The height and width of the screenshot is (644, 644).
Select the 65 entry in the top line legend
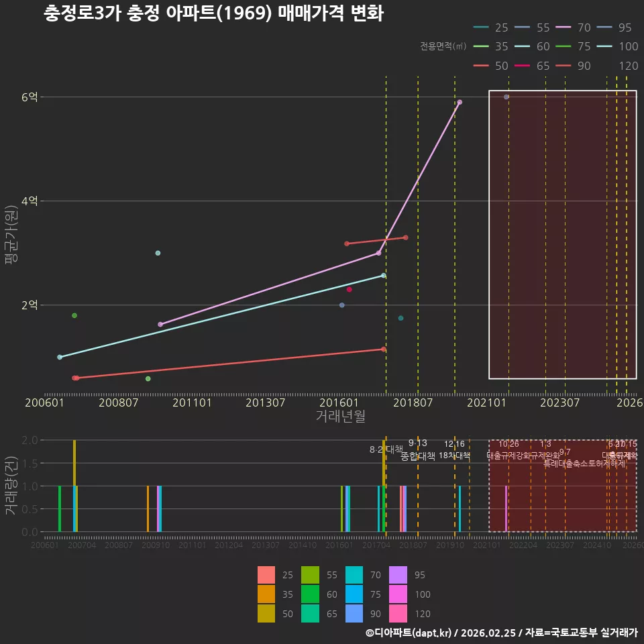pos(532,66)
